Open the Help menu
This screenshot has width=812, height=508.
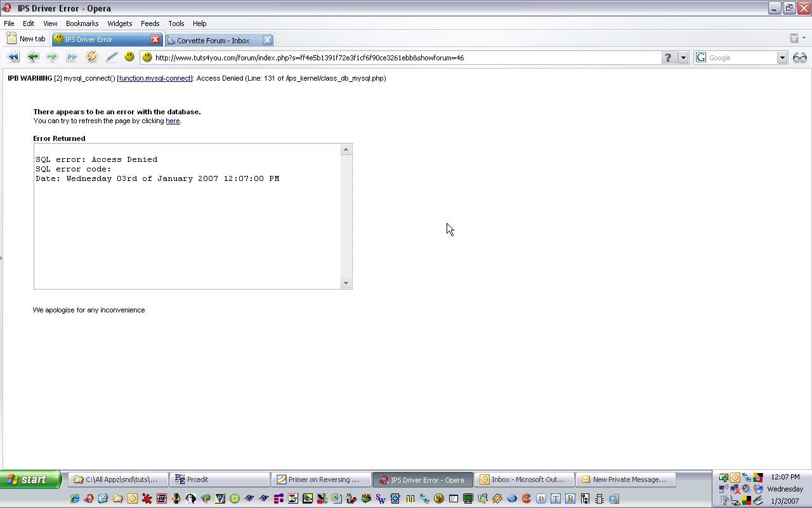pyautogui.click(x=199, y=23)
